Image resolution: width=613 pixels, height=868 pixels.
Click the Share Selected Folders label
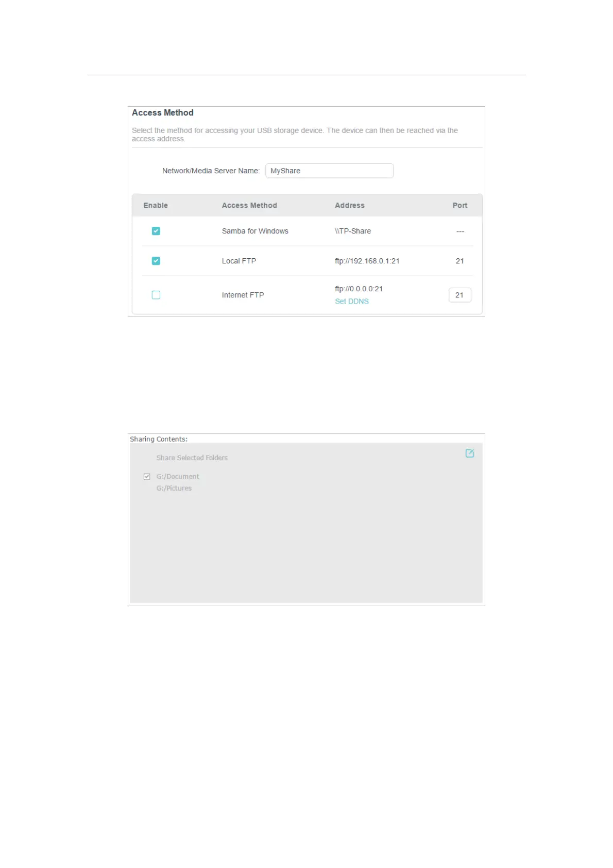(x=192, y=458)
